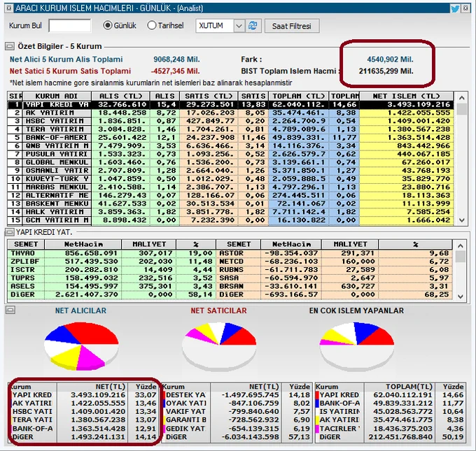Select the ALTERNATIF ME row

231,195
